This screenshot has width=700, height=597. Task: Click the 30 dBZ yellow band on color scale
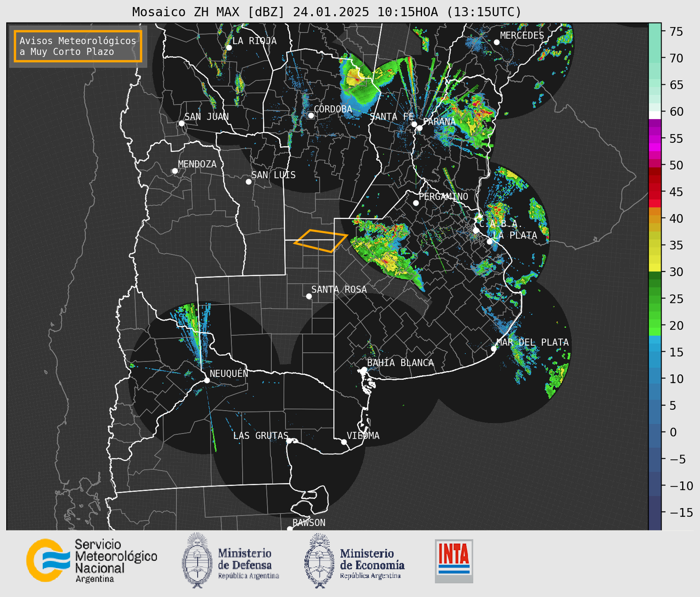[x=655, y=268]
